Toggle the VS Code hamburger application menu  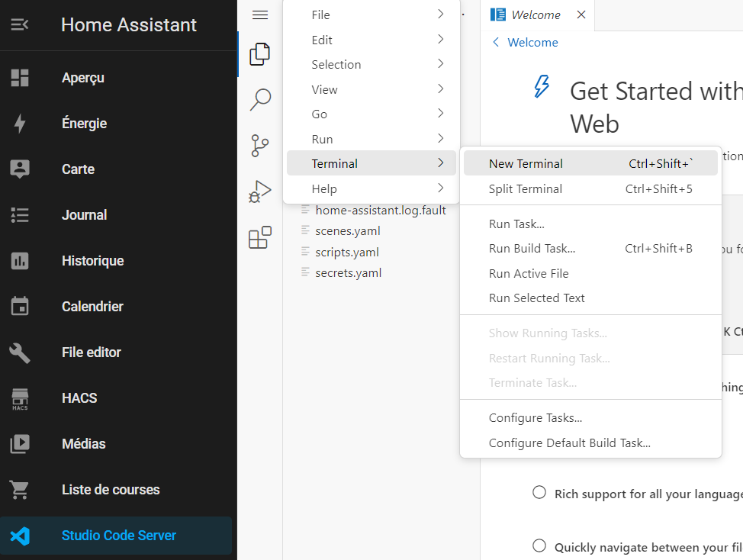[260, 14]
